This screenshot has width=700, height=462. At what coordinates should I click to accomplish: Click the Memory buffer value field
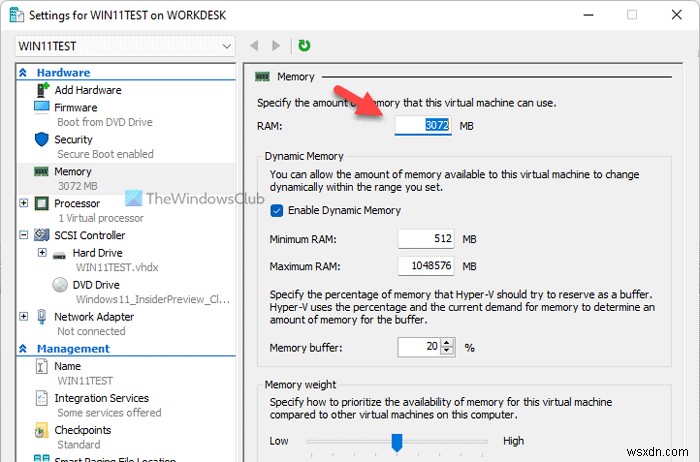[419, 347]
